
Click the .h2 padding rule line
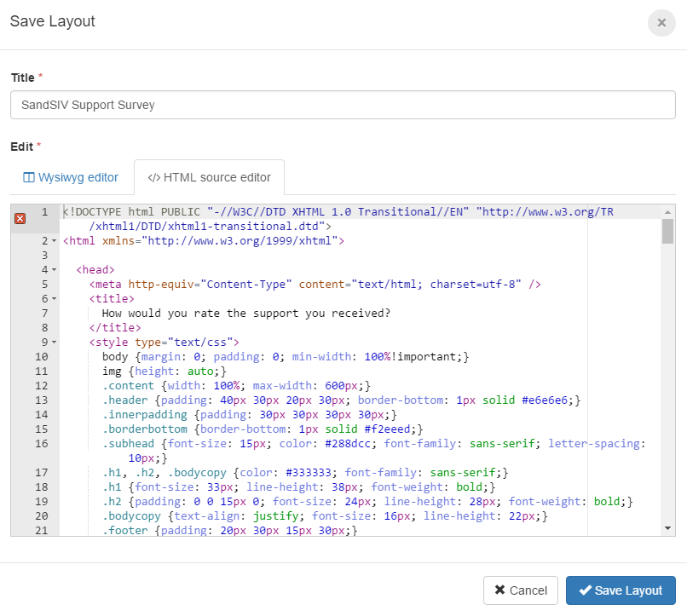coord(367,501)
